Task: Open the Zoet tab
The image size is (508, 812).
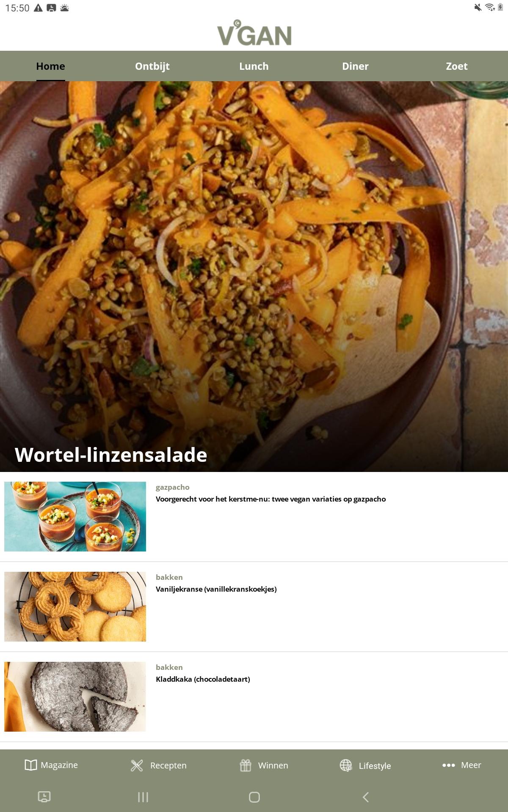Action: (457, 66)
